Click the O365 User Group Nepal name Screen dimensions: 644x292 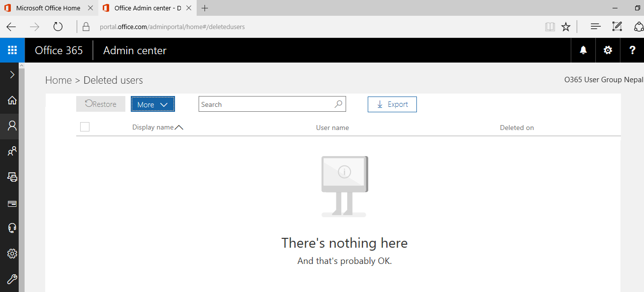[604, 80]
